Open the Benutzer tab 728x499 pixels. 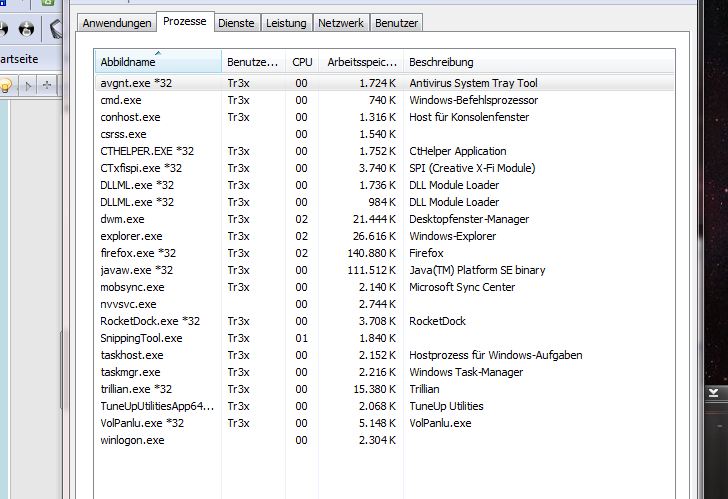coord(396,23)
